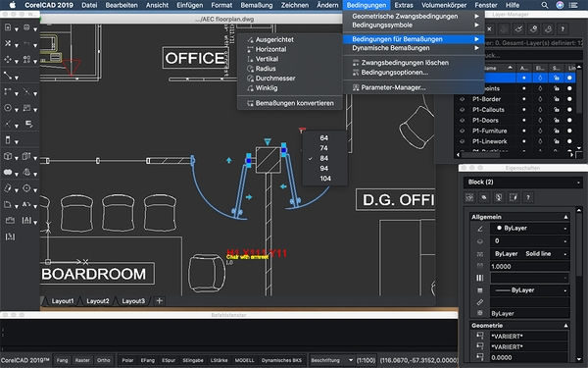Screen dimensions: 588x368
Task: Click the line weight bars icon in Allgemein section
Action: pos(479,278)
